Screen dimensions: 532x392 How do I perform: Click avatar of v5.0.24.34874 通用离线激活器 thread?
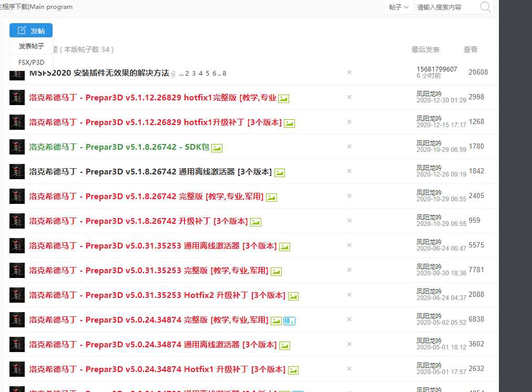pyautogui.click(x=17, y=345)
